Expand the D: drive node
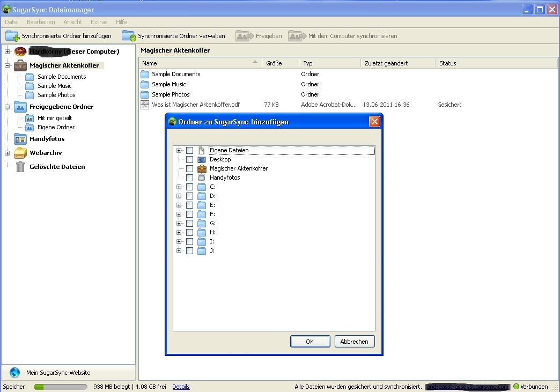Screen dimensions: 560x392 coord(179,196)
